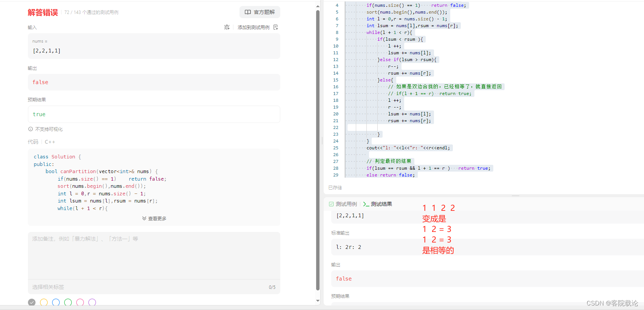Screen dimensions: 644x310
Task: Click the terminal prompt icon of 测试结果
Action: pos(366,204)
